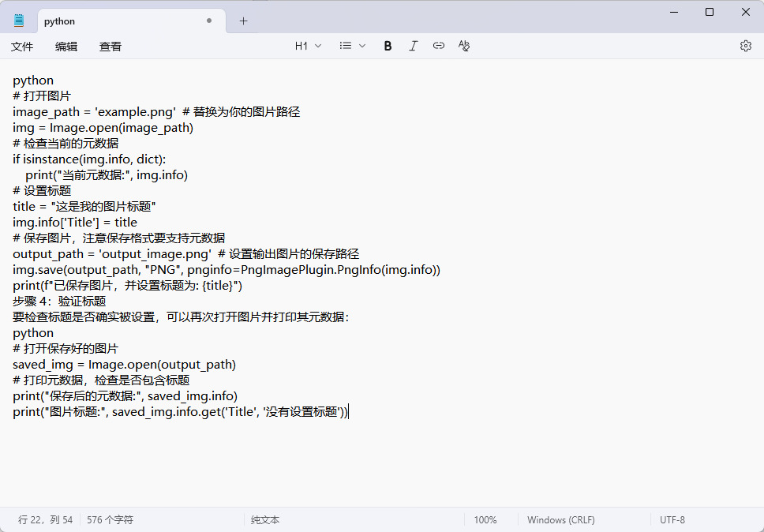The image size is (764, 532).
Task: Click the comment # 打印元数据，检查是否包含标题
Action: pos(101,380)
